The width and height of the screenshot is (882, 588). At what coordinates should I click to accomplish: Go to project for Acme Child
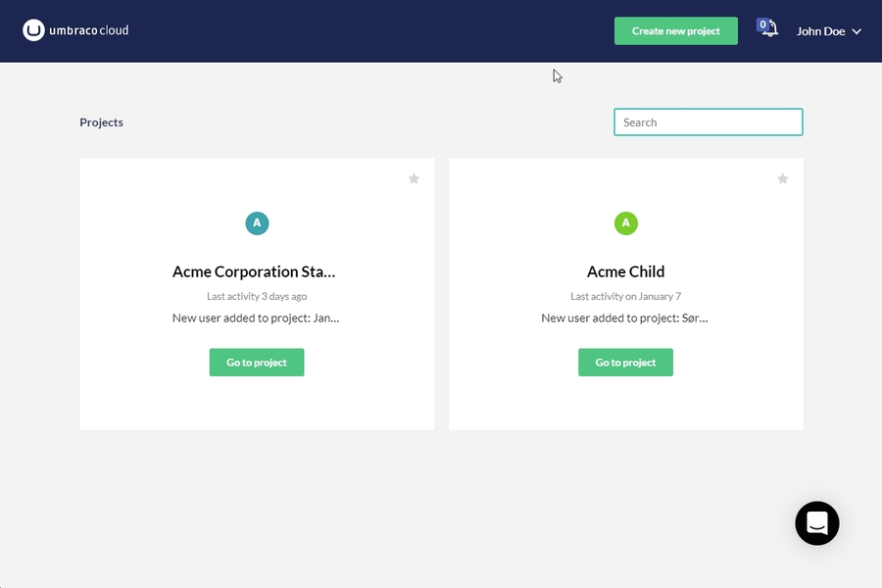pos(625,363)
